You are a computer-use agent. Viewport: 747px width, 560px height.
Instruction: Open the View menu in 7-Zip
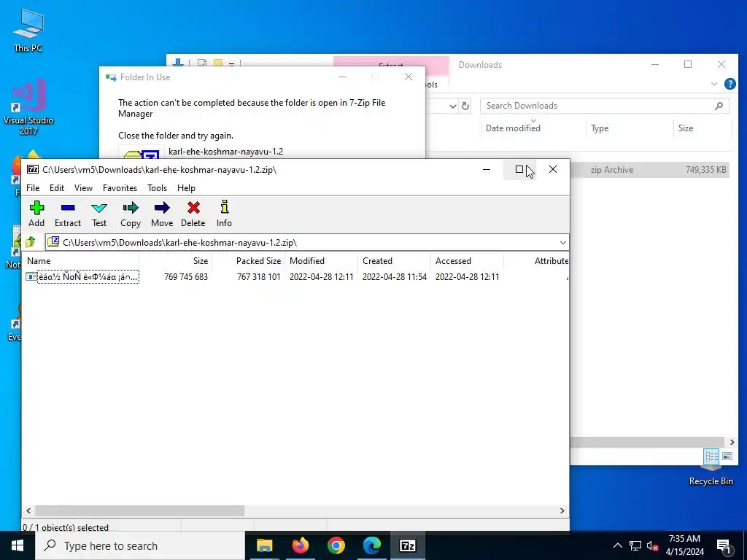point(83,188)
